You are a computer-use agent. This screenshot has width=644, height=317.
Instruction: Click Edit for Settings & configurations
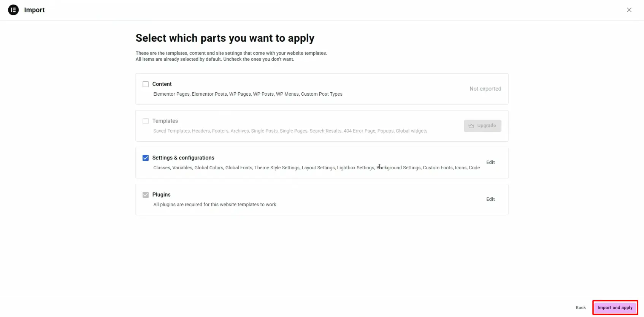[490, 162]
